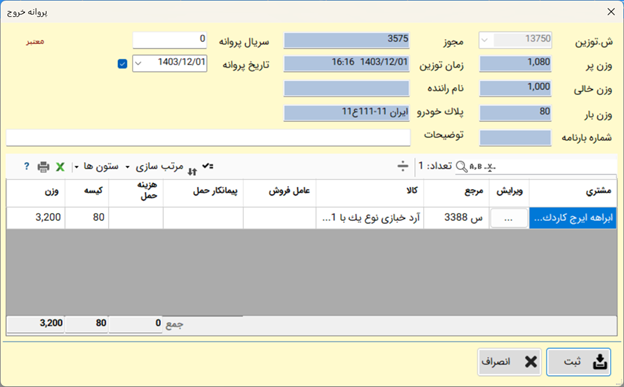Click the وزن cell value 3,200 in row
Image resolution: width=624 pixels, height=387 pixels.
coord(36,218)
